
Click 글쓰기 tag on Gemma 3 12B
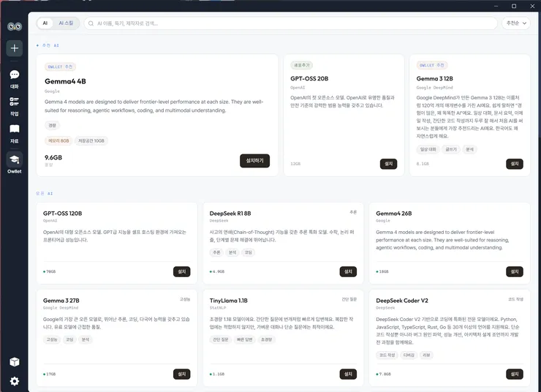tap(451, 149)
